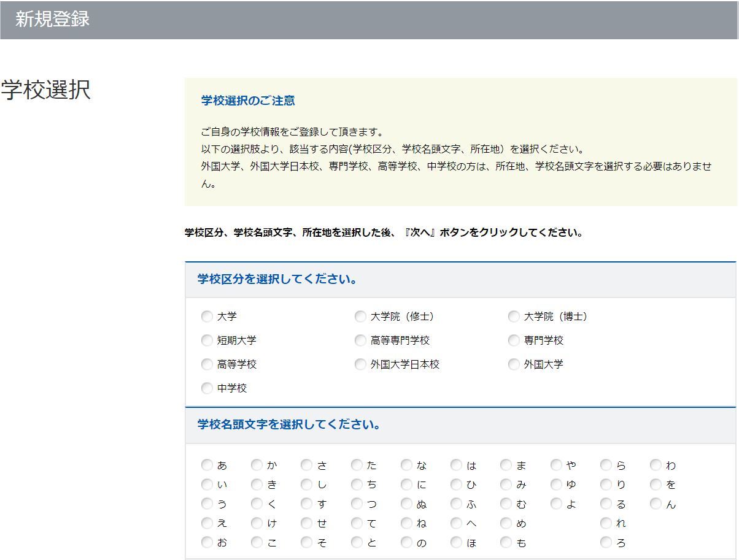Select the 大学院（博士） option
The height and width of the screenshot is (560, 739).
pos(514,316)
